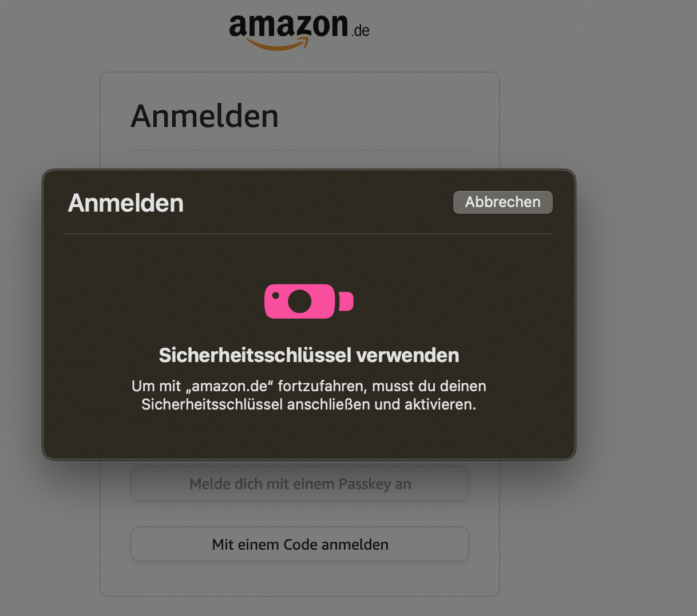The width and height of the screenshot is (697, 616).
Task: Choose "Mit einem Code anmelden" button
Action: [300, 545]
